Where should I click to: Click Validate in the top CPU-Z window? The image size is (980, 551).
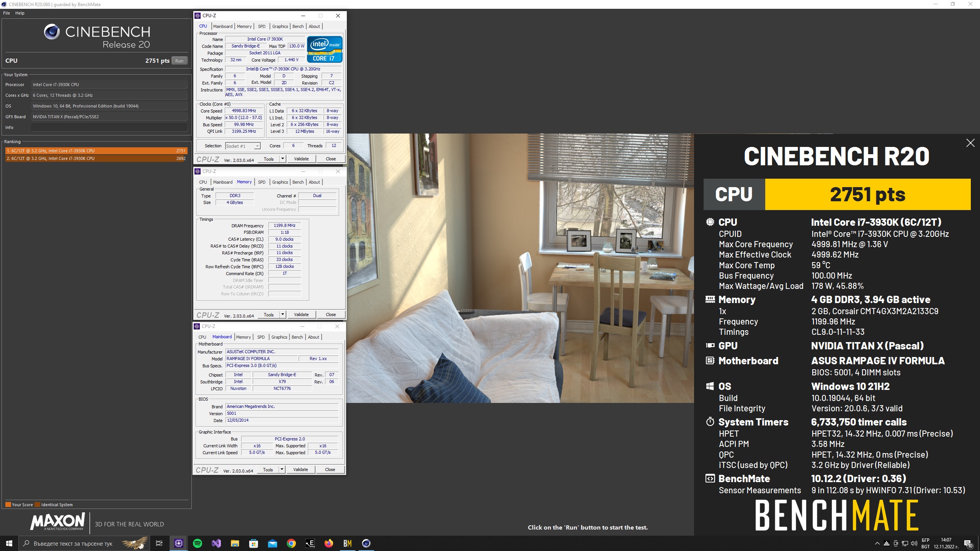tap(301, 159)
